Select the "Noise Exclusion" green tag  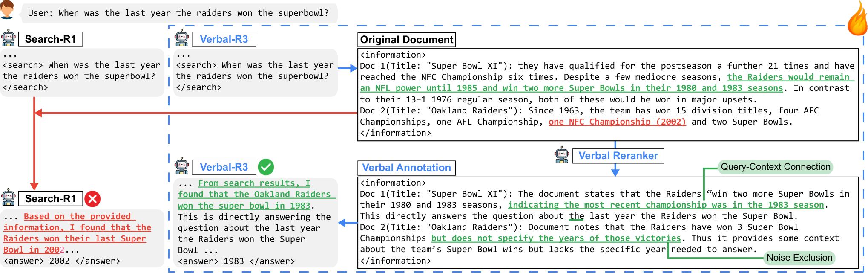pyautogui.click(x=799, y=258)
